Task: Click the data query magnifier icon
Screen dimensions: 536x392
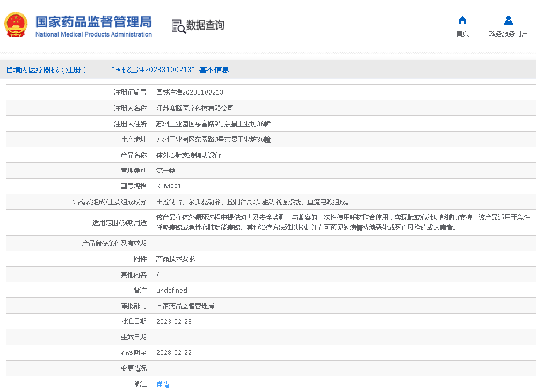Action: (178, 26)
